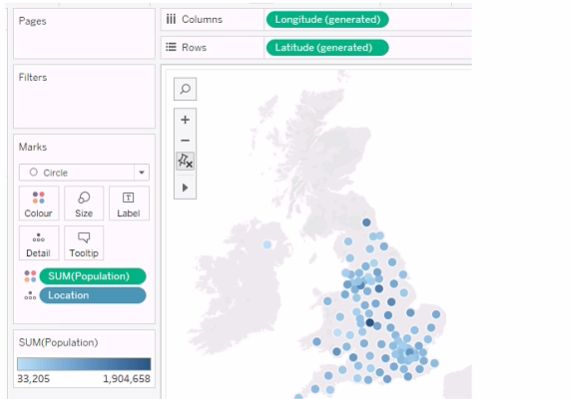
Task: Click the detail icon beside Location pill
Action: click(x=30, y=296)
